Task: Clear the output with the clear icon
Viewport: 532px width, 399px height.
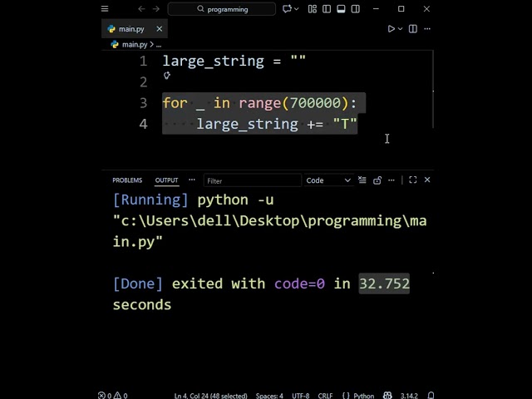Action: pos(362,180)
